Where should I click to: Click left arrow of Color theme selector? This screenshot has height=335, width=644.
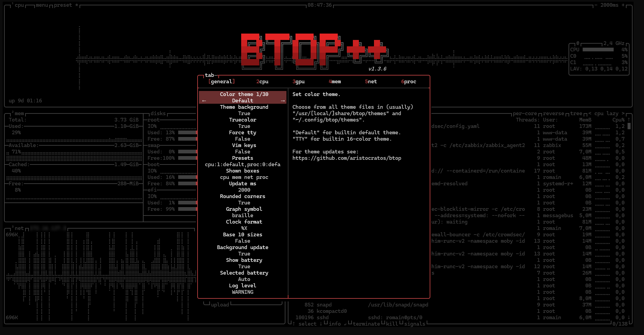(204, 101)
